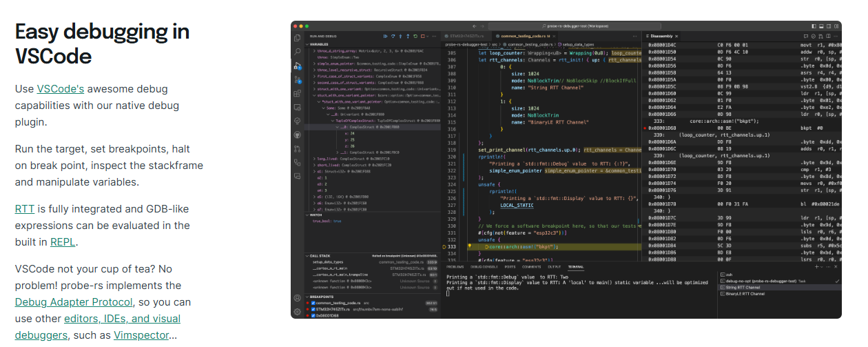The image size is (868, 347).
Task: Select the Disassembly editor tab
Action: click(x=662, y=36)
